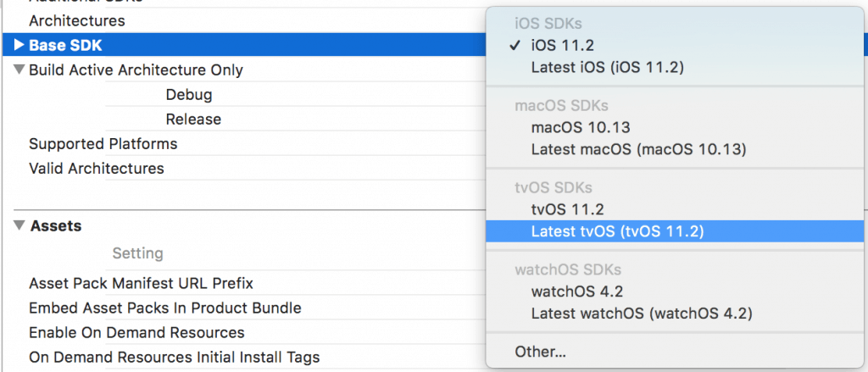Click the Valid Architectures setting

97,169
